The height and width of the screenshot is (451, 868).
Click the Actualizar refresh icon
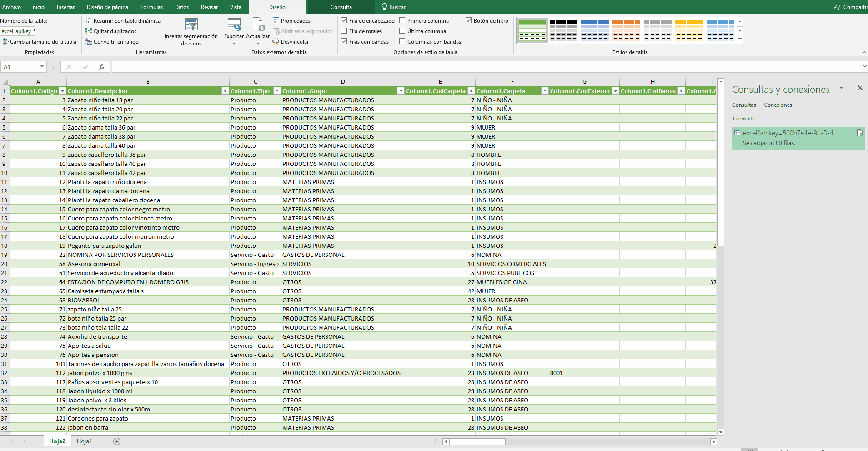pyautogui.click(x=258, y=25)
